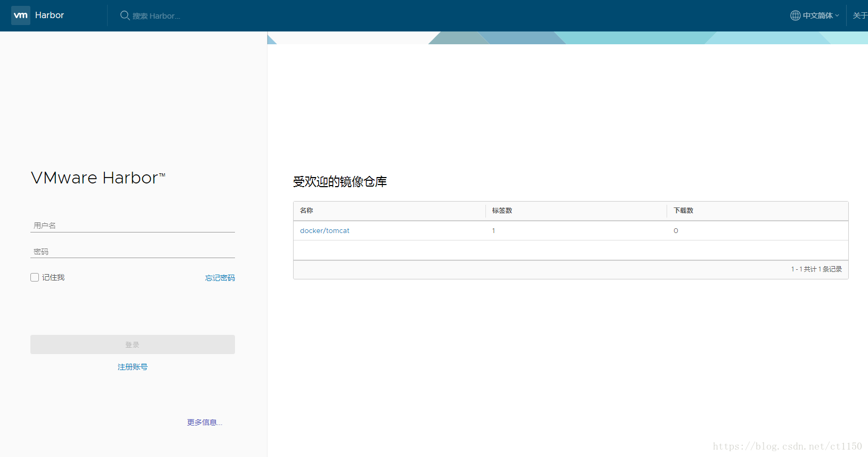
Task: Focus the 搜索 Harbor search field
Action: point(156,16)
